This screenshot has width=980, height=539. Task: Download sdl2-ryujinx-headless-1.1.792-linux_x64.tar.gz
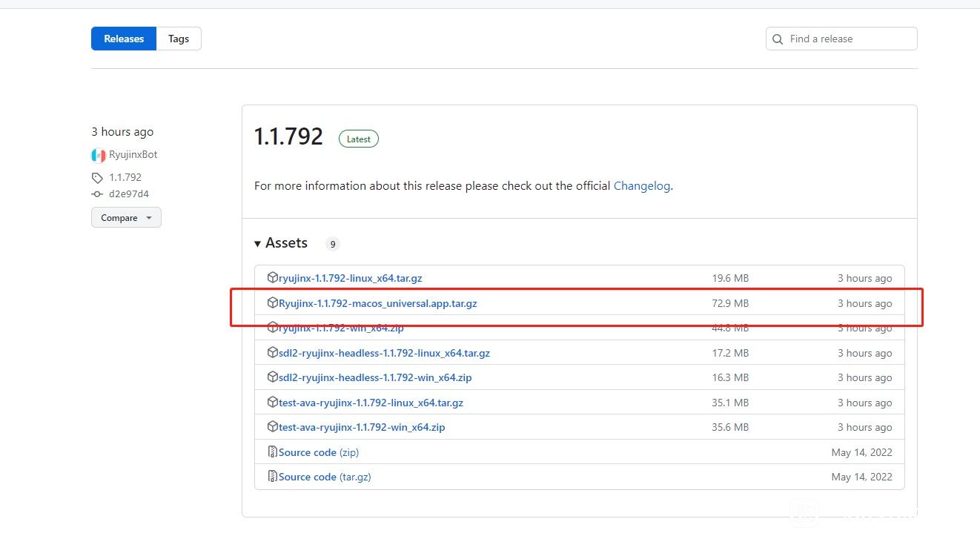(x=384, y=353)
